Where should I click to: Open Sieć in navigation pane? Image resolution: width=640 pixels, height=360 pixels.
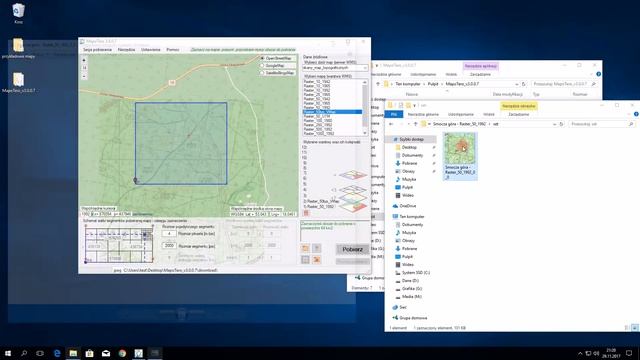click(x=403, y=307)
